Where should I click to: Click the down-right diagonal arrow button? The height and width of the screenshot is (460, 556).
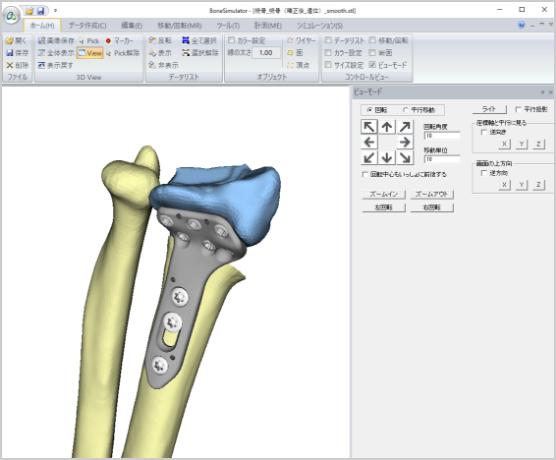(405, 157)
